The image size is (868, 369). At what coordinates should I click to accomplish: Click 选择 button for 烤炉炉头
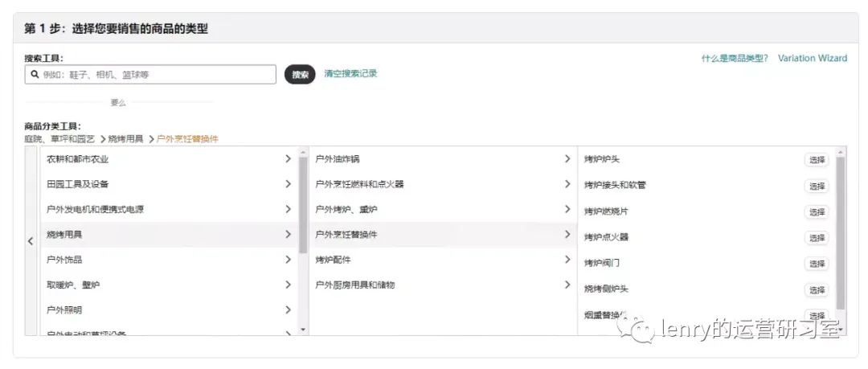(x=817, y=159)
